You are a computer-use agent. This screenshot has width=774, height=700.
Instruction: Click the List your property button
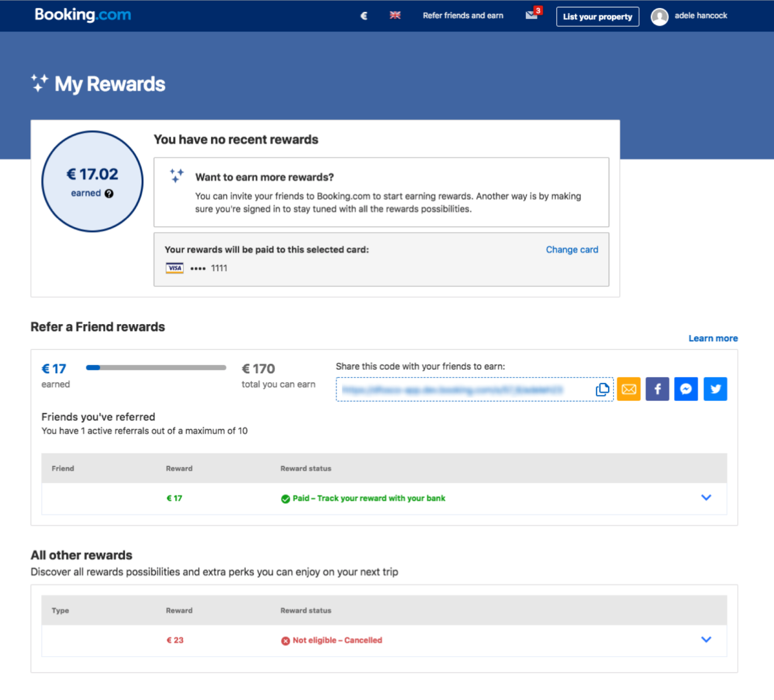point(597,17)
